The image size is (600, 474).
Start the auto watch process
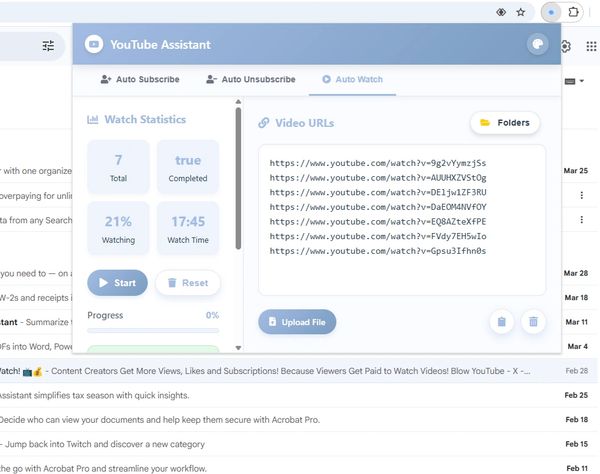[117, 283]
